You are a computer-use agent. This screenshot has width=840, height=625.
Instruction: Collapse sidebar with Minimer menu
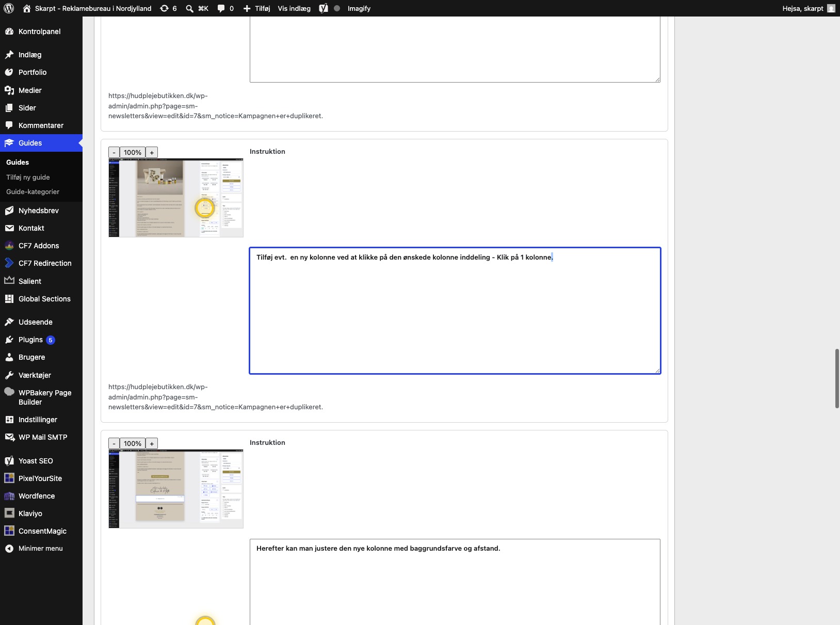pyautogui.click(x=41, y=549)
